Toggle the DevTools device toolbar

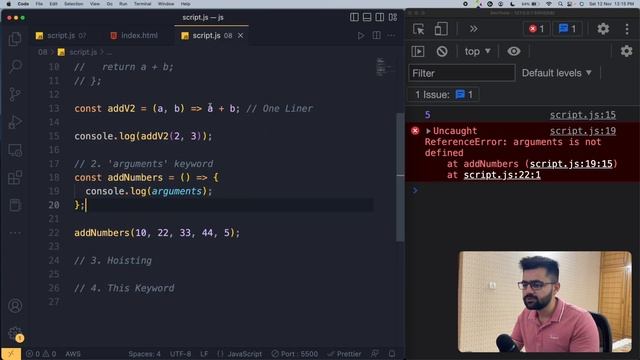click(441, 29)
